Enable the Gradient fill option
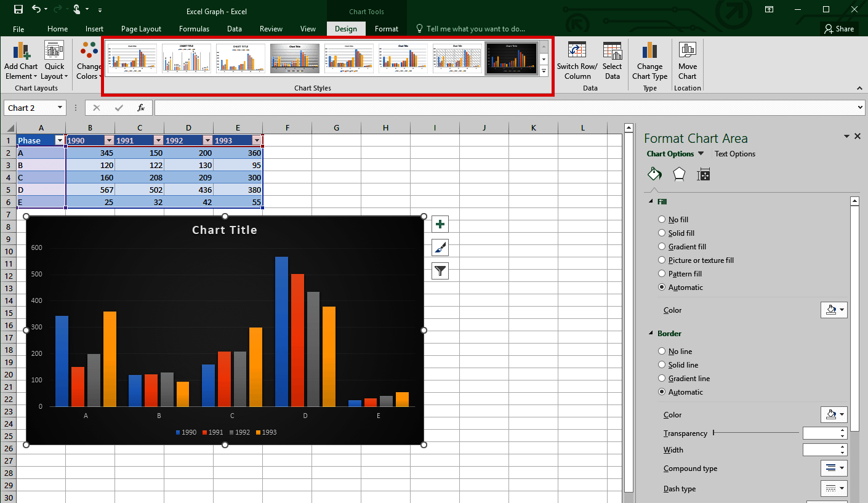The image size is (868, 503). [661, 246]
